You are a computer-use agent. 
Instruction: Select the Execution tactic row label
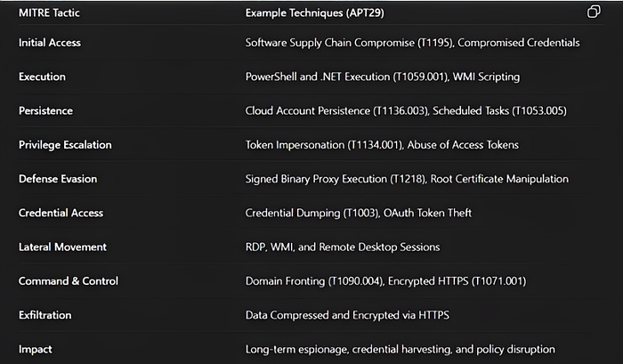(42, 77)
